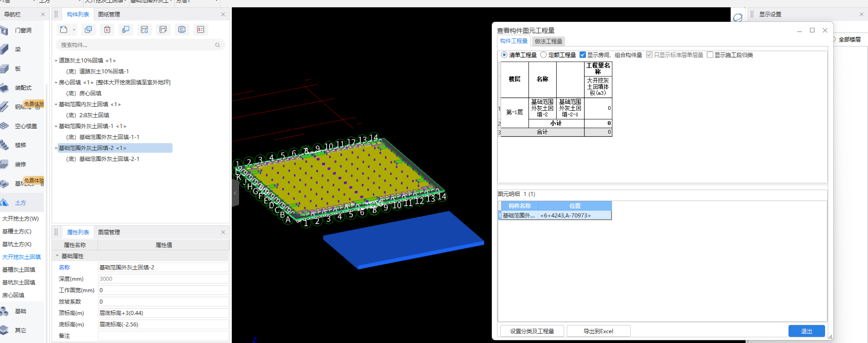Click the 设置分类及工程量 button
This screenshot has height=343, width=868.
click(532, 331)
